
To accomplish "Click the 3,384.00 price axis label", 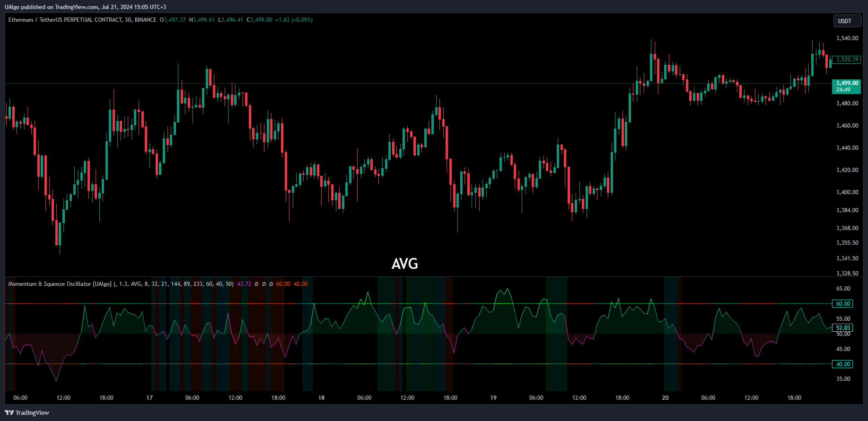I will 847,210.
